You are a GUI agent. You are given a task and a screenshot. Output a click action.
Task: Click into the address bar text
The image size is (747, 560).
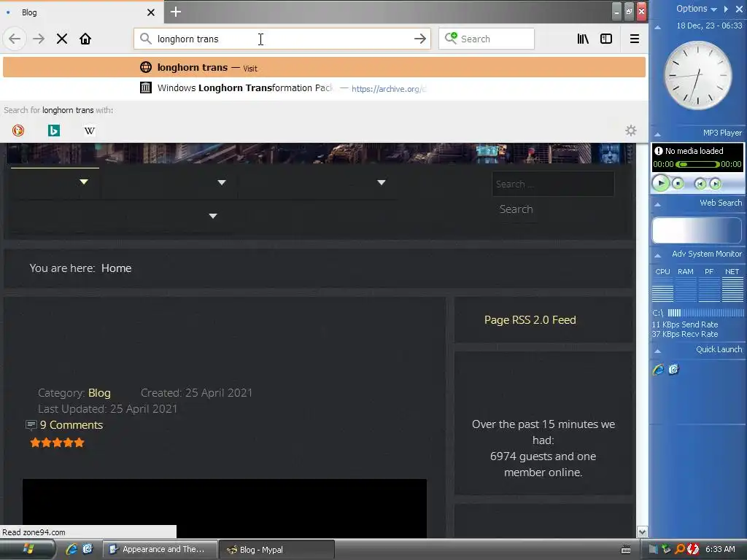coord(187,39)
